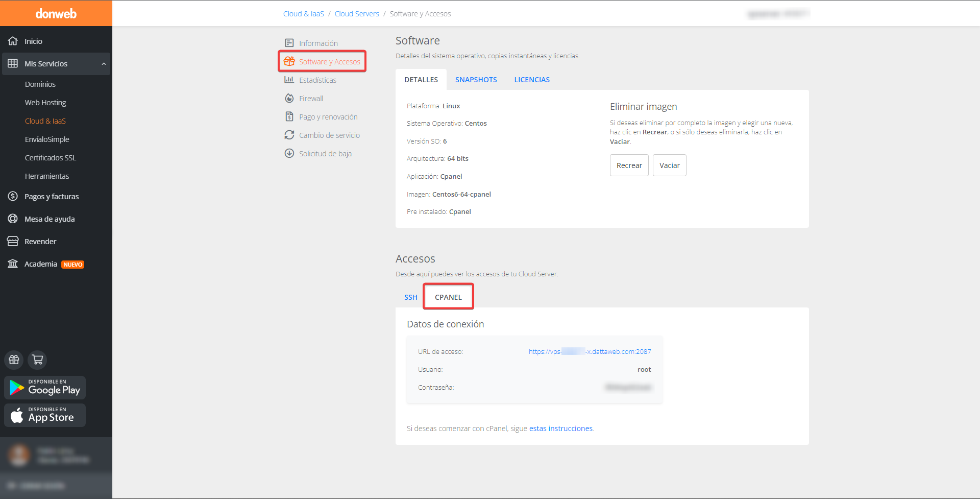Click the Estadísticas chart icon
Image resolution: width=980 pixels, height=499 pixels.
(289, 80)
